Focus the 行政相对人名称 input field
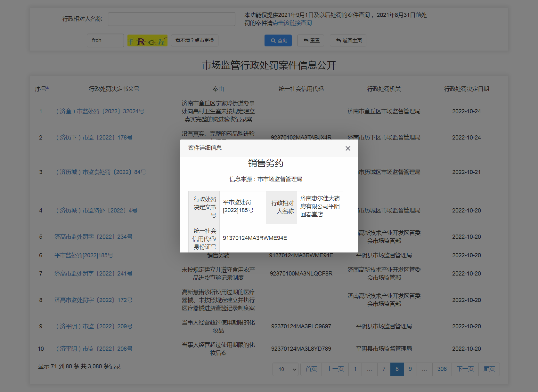The width and height of the screenshot is (538, 392). coord(172,19)
